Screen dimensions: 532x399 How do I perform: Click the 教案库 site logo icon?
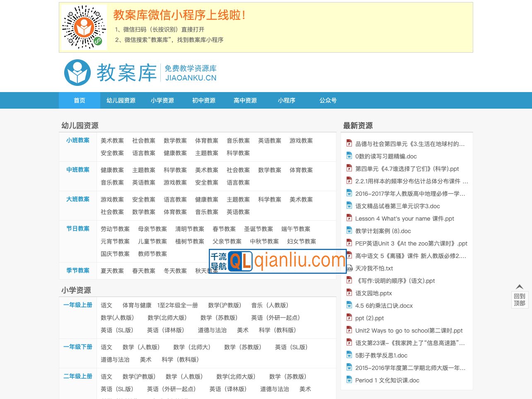(77, 73)
